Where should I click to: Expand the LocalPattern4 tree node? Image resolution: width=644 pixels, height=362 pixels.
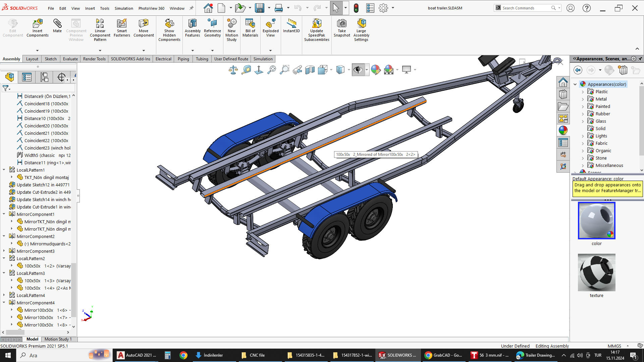click(x=4, y=295)
